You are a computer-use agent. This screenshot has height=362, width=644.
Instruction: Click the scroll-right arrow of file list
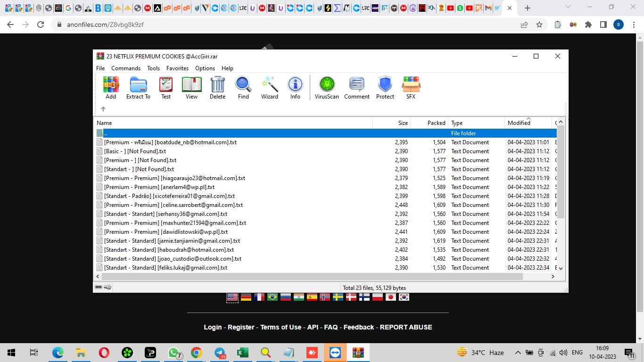pyautogui.click(x=553, y=276)
